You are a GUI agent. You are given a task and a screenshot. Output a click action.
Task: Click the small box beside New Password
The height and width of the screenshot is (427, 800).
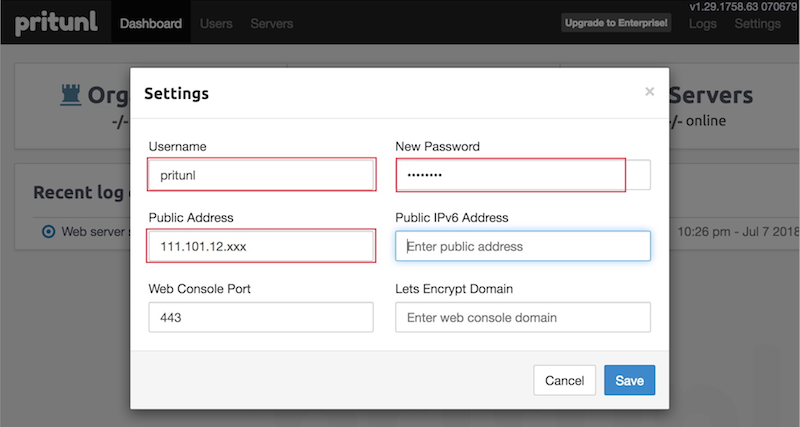click(x=638, y=175)
